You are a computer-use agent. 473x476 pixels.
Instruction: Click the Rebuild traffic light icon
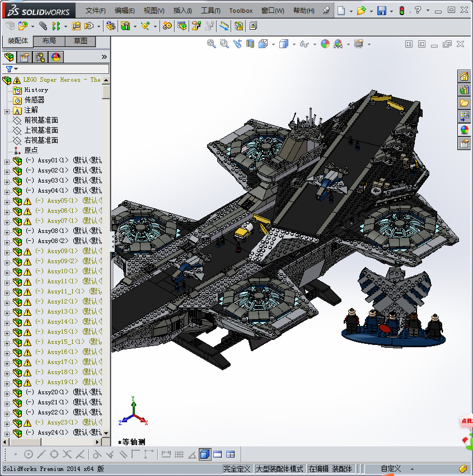point(402,11)
